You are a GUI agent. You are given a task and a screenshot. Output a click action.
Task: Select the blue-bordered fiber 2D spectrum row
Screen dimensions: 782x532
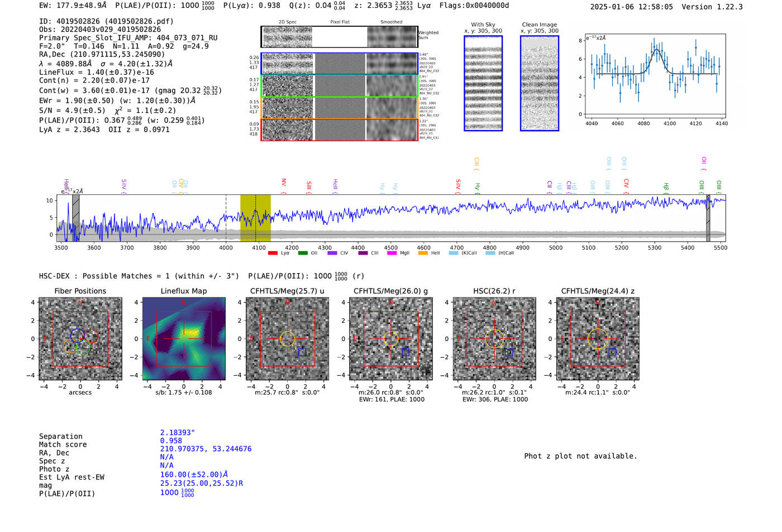click(x=340, y=64)
